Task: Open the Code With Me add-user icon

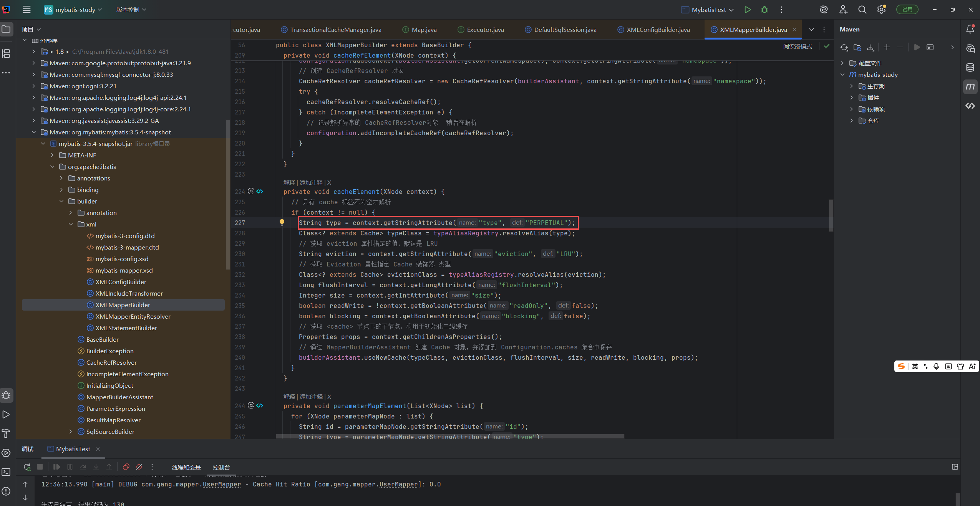Action: [x=843, y=10]
